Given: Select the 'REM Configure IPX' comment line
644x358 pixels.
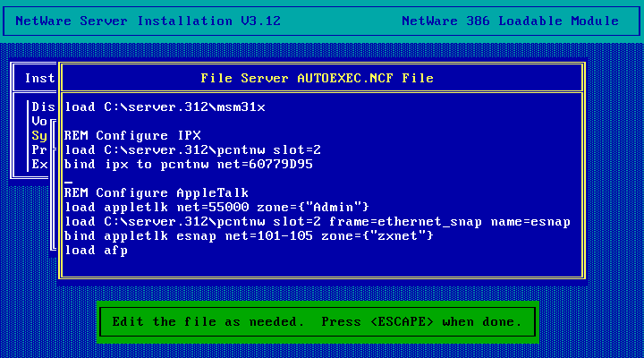Looking at the screenshot, I should click(x=132, y=136).
